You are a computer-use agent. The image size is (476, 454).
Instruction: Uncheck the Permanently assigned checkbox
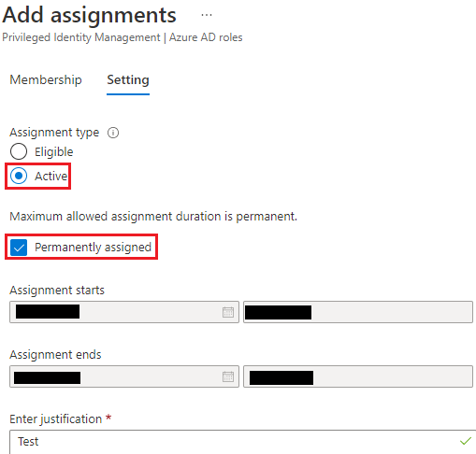click(x=19, y=248)
